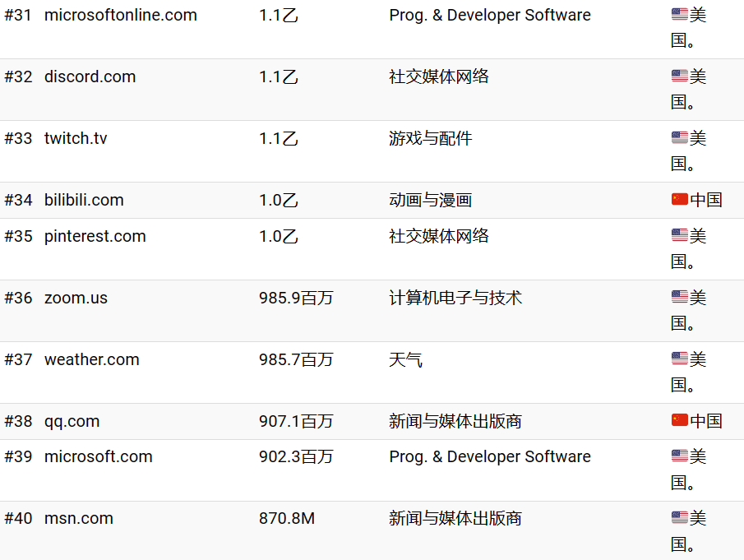This screenshot has height=560, width=744.
Task: Click the US flag in the weather.com row
Action: [679, 359]
